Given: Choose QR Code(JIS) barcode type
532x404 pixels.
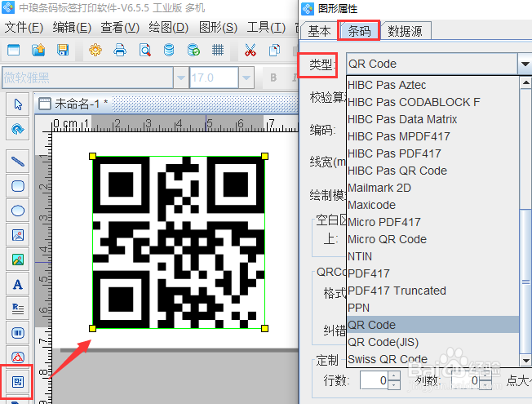Looking at the screenshot, I should click(x=433, y=342).
